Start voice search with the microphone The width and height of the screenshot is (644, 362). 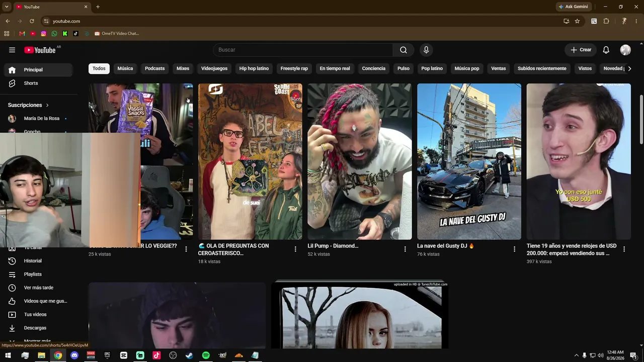[x=426, y=50]
